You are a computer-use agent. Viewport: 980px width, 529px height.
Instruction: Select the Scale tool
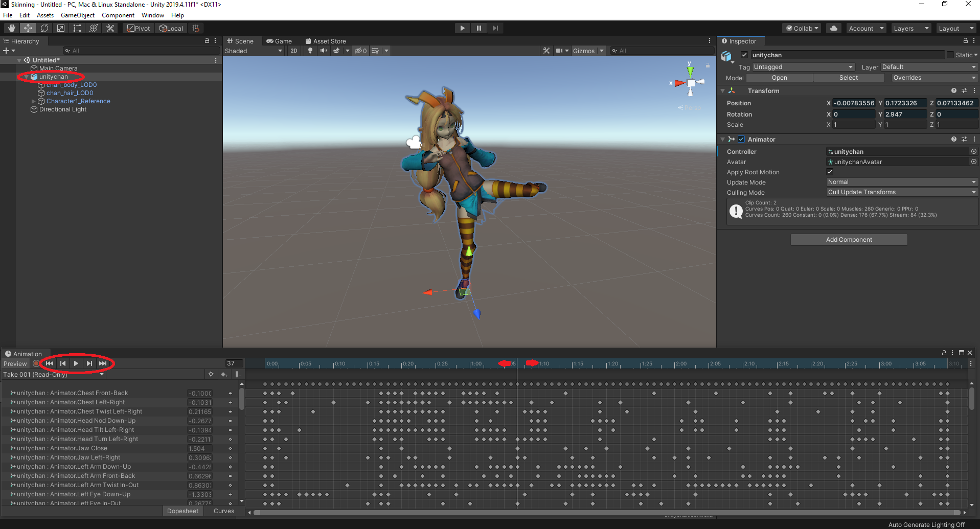click(x=60, y=28)
